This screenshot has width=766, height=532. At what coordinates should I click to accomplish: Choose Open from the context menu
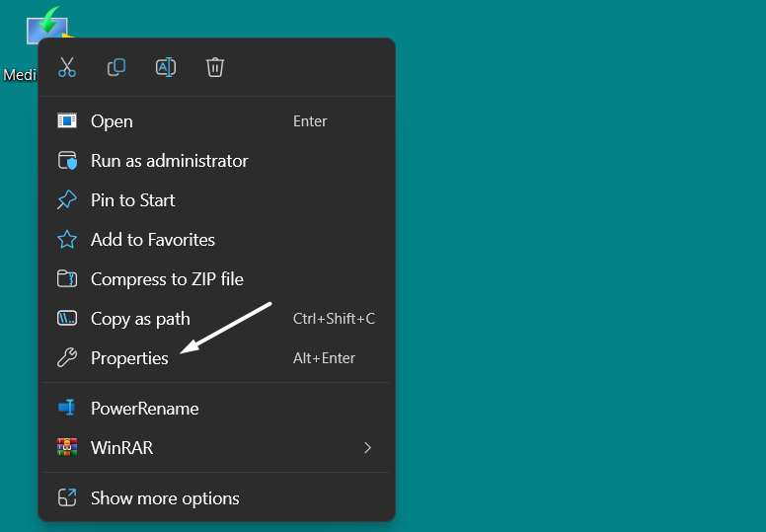coord(112,121)
